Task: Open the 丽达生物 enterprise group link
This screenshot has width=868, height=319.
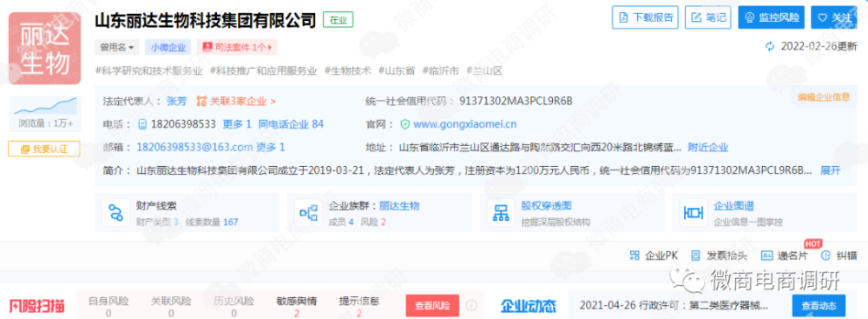Action: coord(399,206)
